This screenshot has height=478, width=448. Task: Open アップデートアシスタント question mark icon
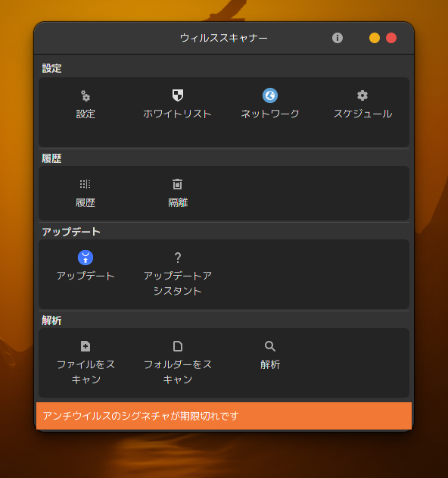(x=178, y=258)
